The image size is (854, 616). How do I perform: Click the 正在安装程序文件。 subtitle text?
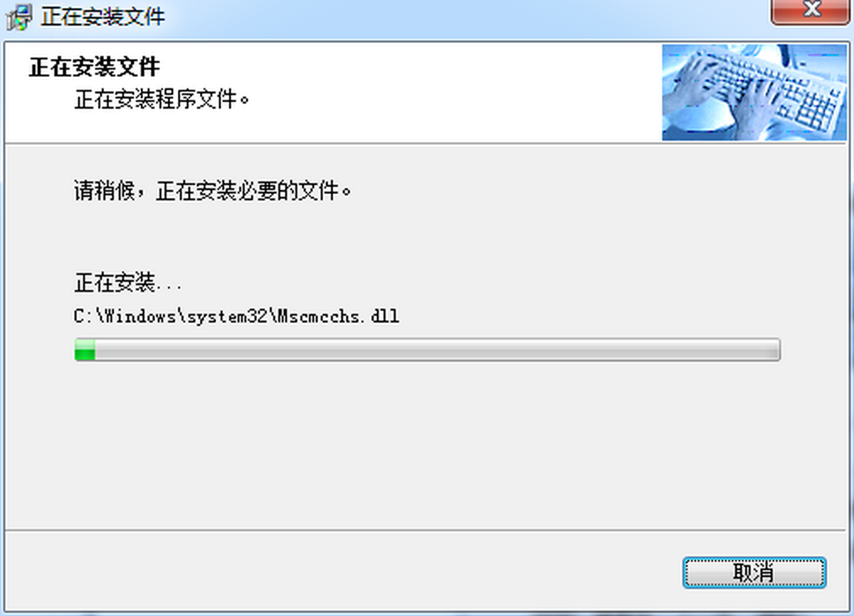click(x=162, y=100)
